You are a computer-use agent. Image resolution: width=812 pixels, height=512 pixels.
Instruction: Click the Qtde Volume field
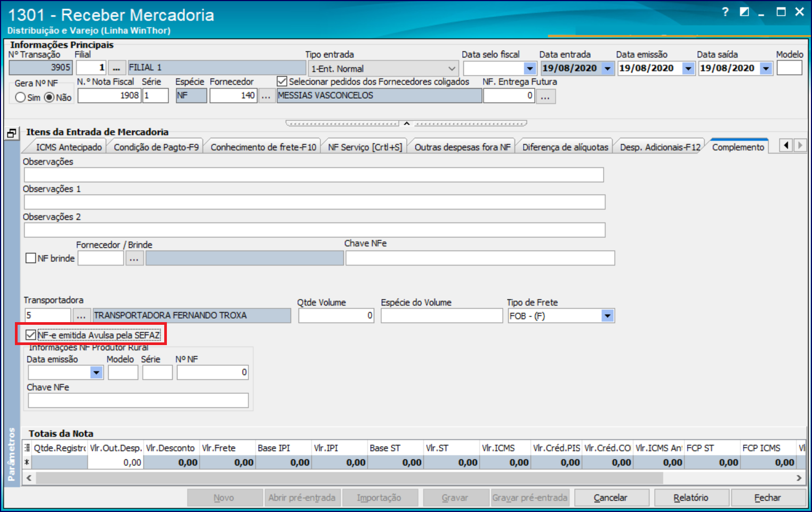[336, 316]
